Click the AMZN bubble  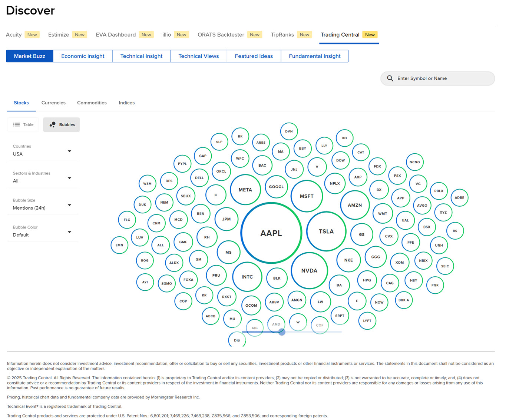pos(355,205)
